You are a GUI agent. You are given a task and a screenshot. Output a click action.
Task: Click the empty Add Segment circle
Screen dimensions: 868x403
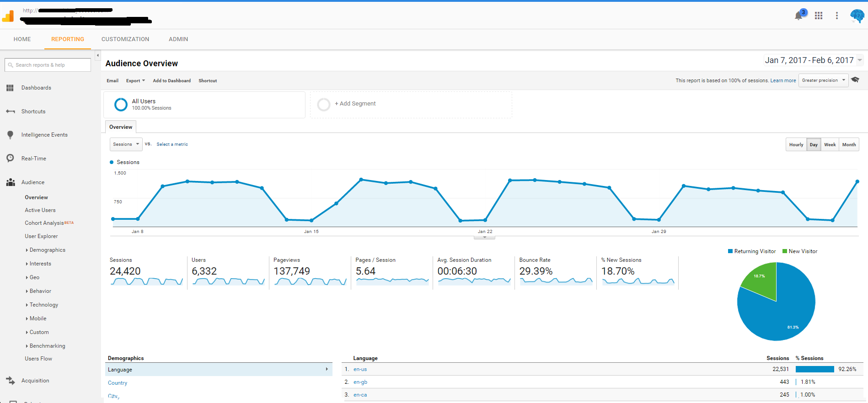(324, 105)
